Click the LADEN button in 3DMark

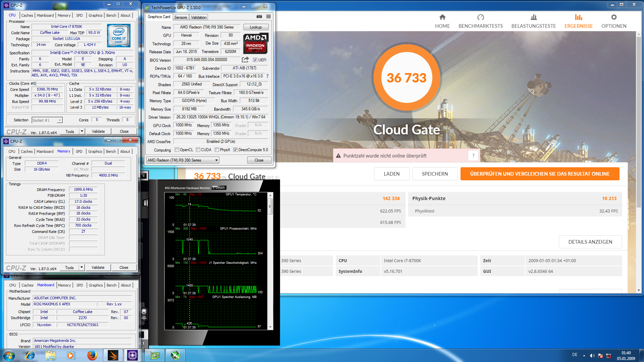tap(391, 174)
